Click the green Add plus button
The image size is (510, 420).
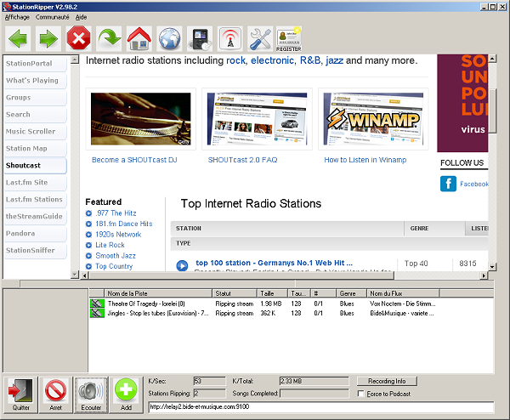(126, 394)
